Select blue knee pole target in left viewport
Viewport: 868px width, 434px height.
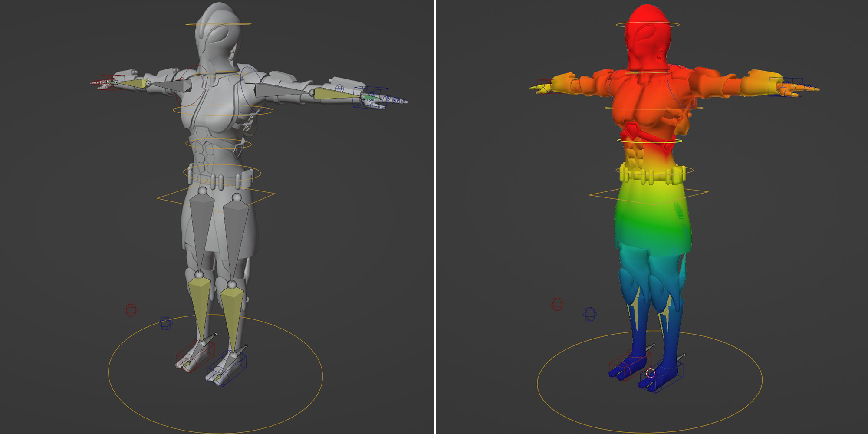tap(165, 323)
